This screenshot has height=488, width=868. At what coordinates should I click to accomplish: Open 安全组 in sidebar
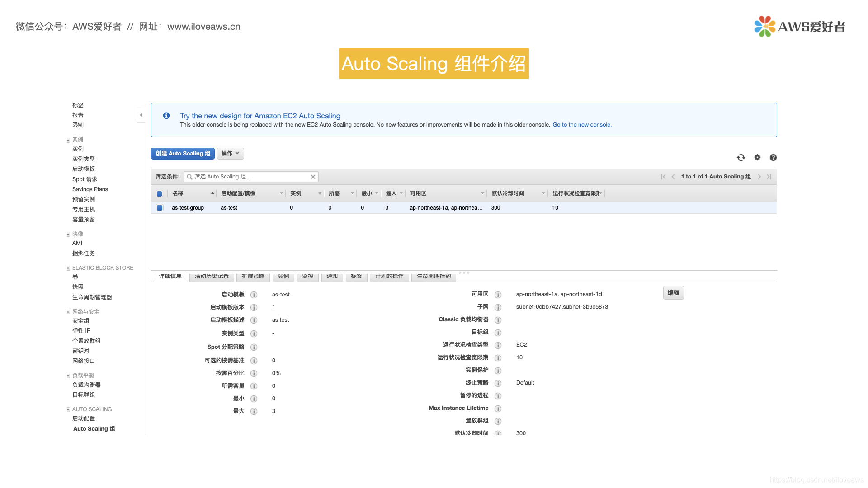80,321
